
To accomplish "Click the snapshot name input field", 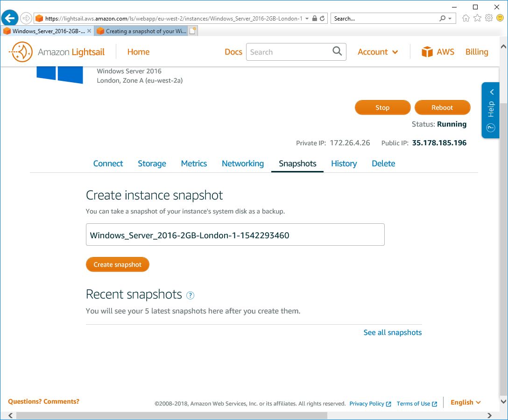I will 235,235.
